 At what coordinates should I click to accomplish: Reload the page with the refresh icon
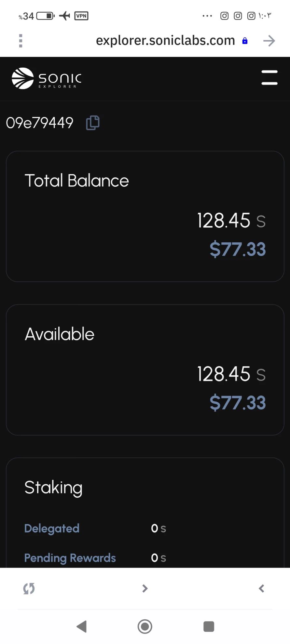(x=29, y=588)
